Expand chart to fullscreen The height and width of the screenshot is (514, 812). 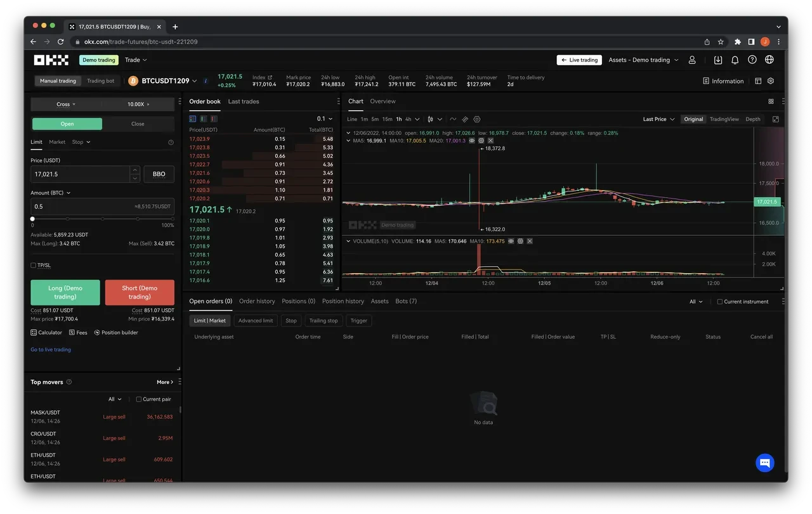click(775, 119)
